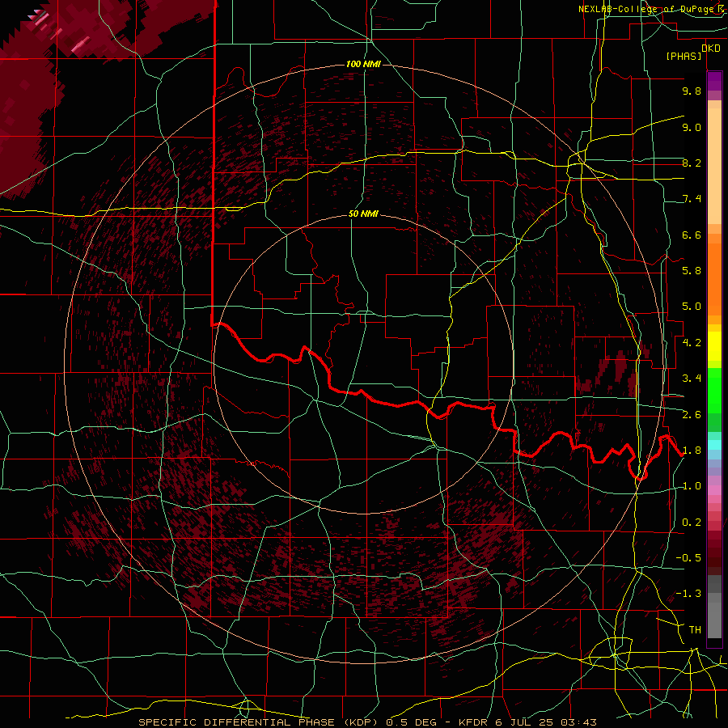Click the purple top segment of the color bar
The image size is (728, 728).
(714, 81)
